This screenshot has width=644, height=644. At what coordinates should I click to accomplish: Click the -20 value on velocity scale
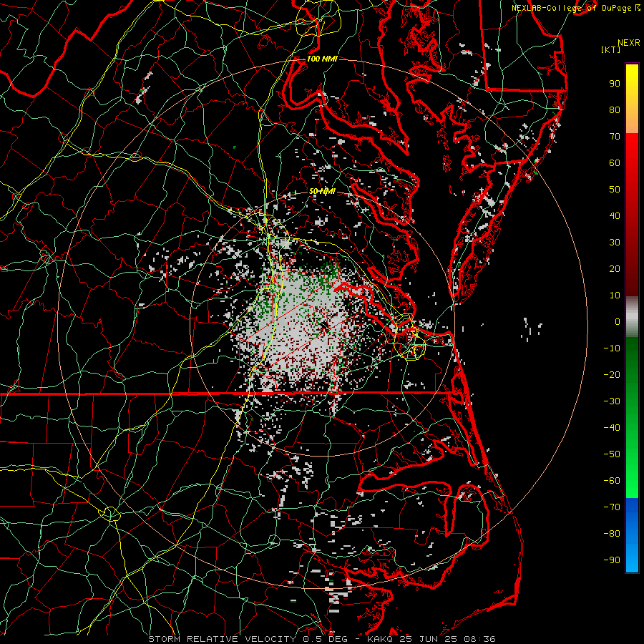612,374
